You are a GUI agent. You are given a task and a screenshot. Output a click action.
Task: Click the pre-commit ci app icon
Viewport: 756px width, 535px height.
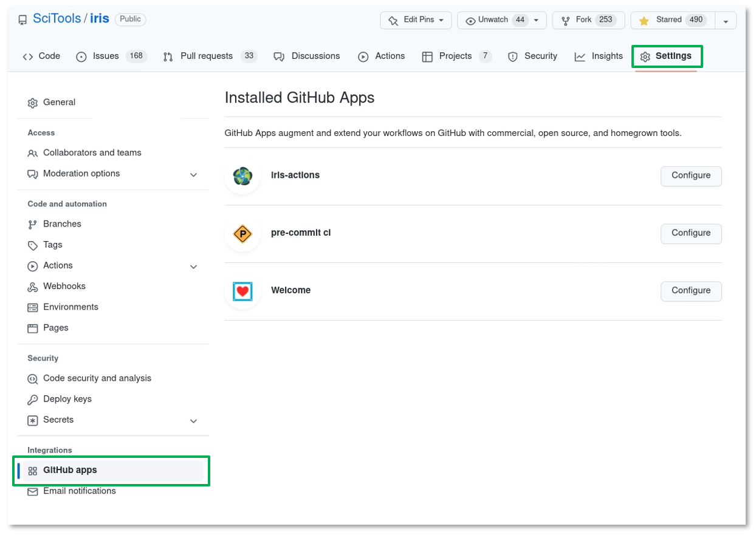coord(242,234)
